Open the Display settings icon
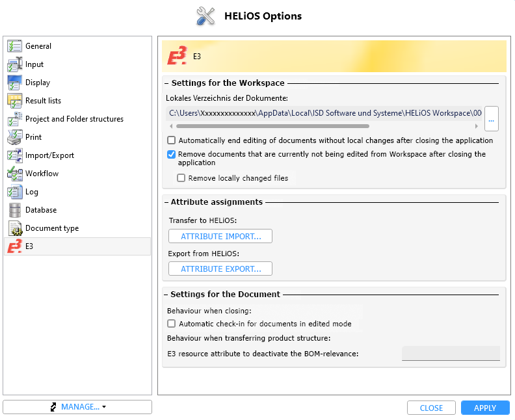Image resolution: width=515 pixels, height=420 pixels. 14,83
